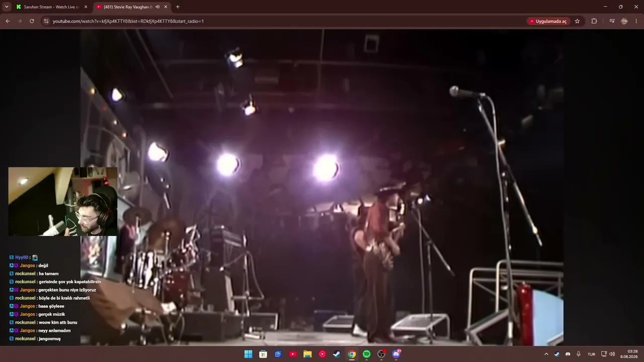Click the microphone icon in system tray
Viewport: 644px width, 362px height.
pyautogui.click(x=579, y=354)
